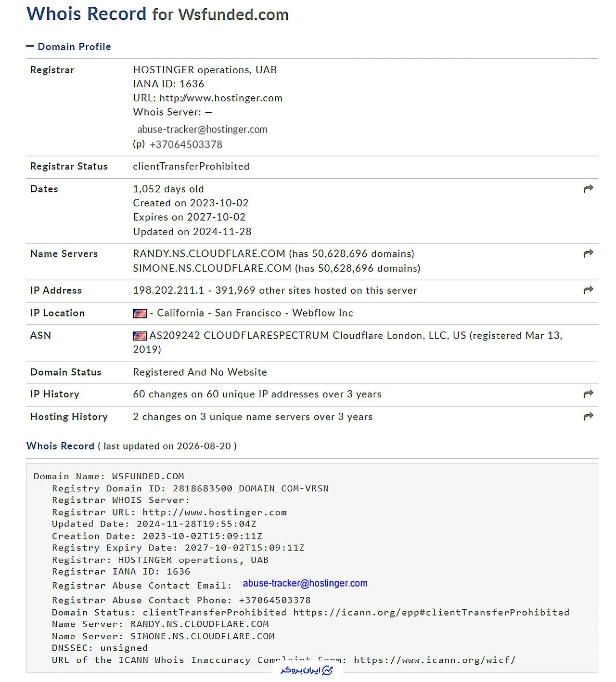Image resolution: width=616 pixels, height=682 pixels.
Task: Click the Creation Date line in raw record
Action: tap(157, 536)
